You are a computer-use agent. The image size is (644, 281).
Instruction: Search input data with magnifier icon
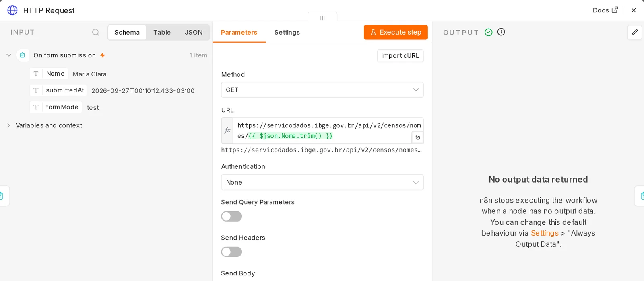pyautogui.click(x=95, y=32)
